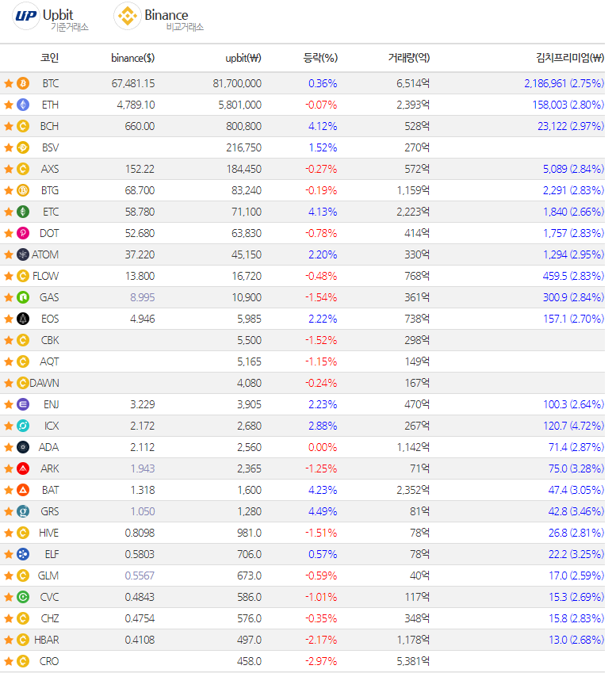Click the ARK premium 75.0 (3.28%)
Screen dimensions: 616x673
pyautogui.click(x=576, y=468)
